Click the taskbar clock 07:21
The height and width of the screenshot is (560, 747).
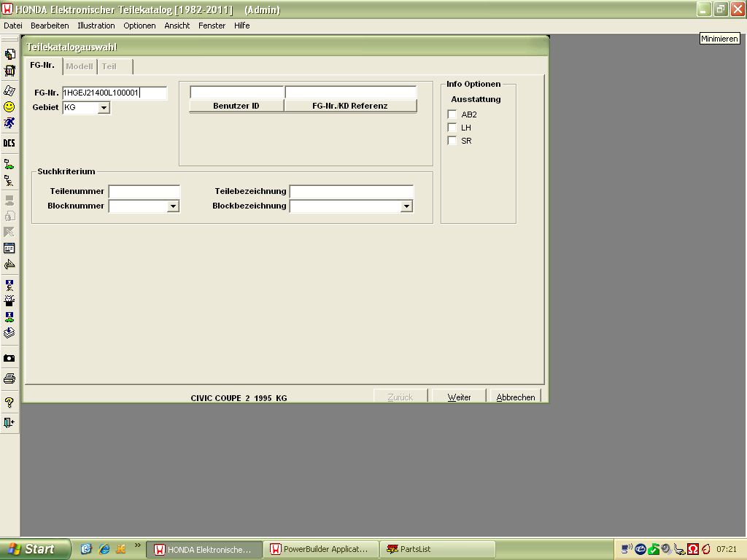[727, 549]
